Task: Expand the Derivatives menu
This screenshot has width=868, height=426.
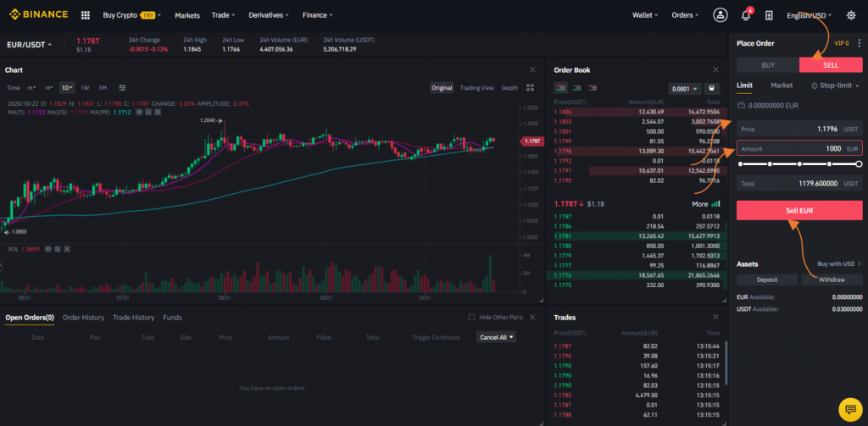Action: point(270,15)
